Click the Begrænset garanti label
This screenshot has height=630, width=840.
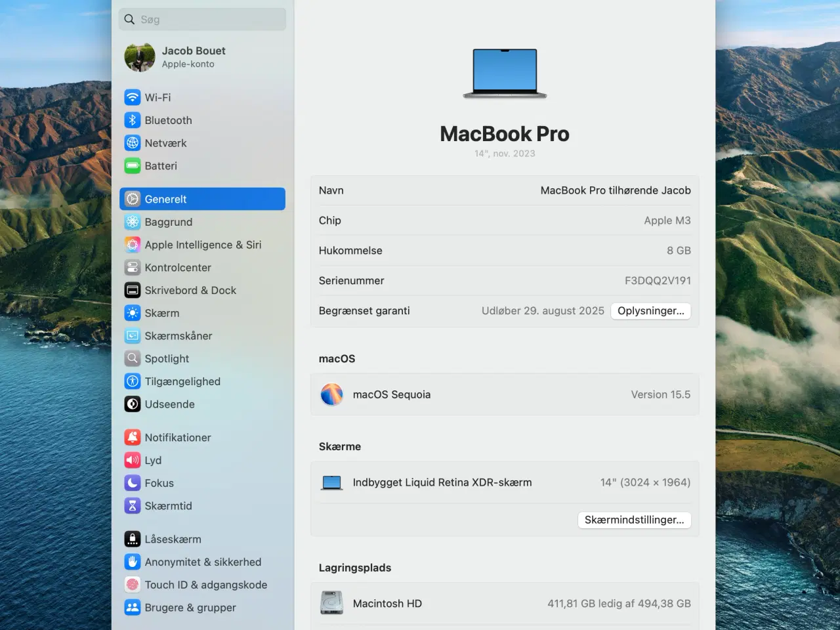point(364,310)
